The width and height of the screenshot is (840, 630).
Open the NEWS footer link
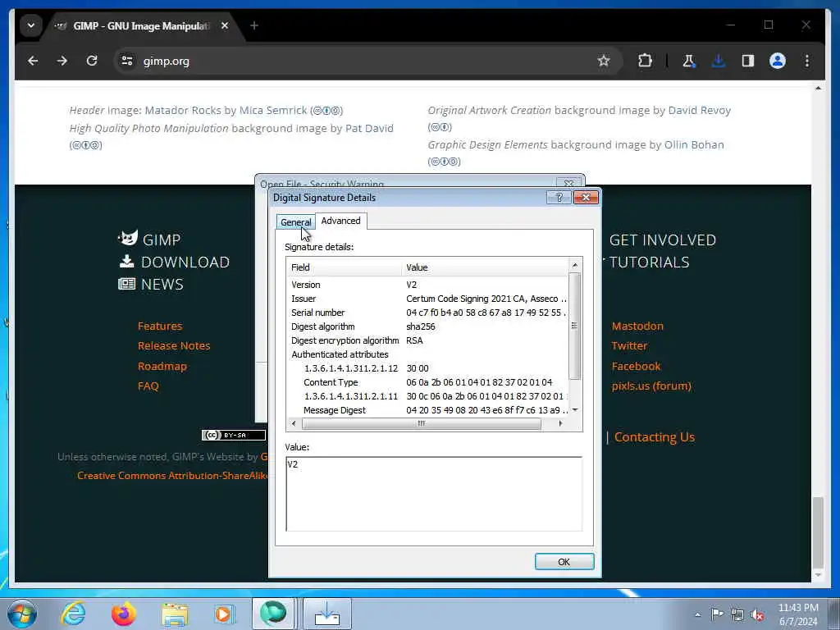point(151,284)
